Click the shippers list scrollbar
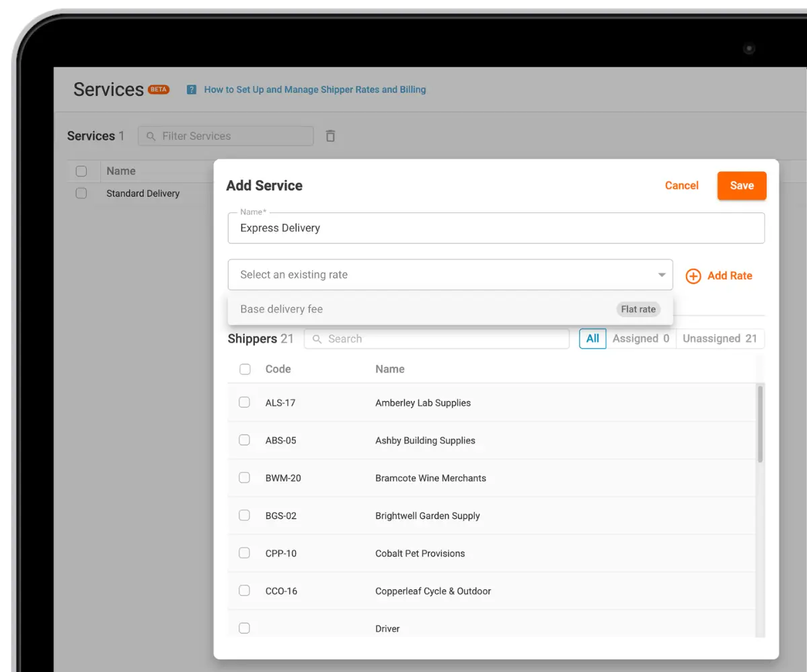The width and height of the screenshot is (807, 672). coord(761,423)
